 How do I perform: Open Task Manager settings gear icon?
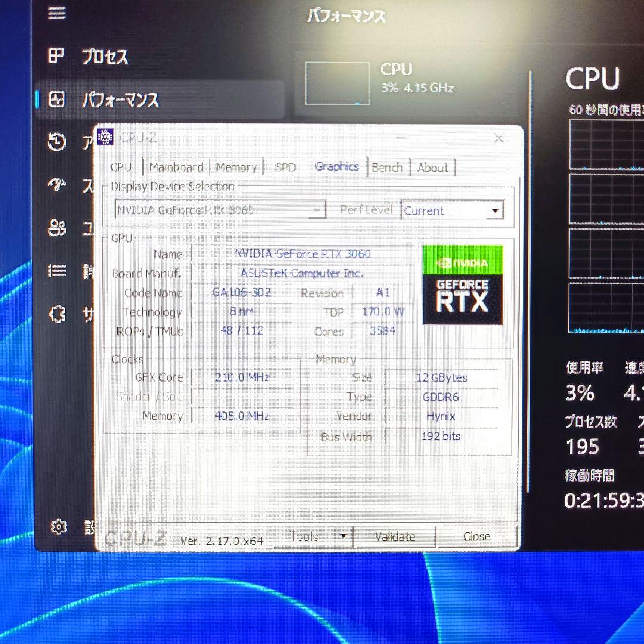coord(58,527)
